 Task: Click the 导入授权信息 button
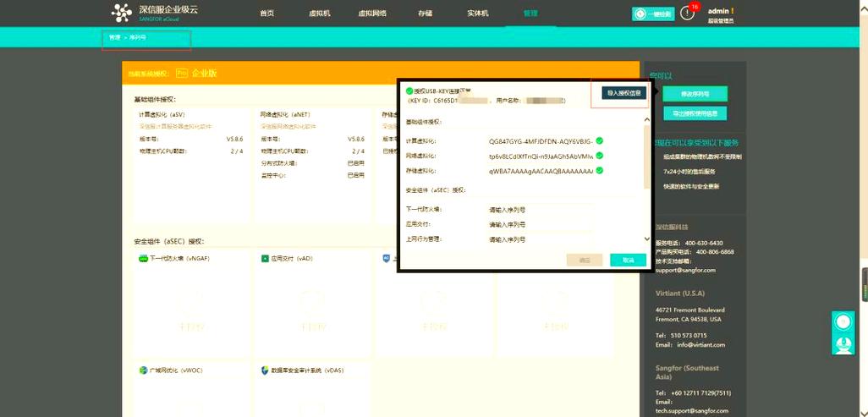pyautogui.click(x=624, y=94)
